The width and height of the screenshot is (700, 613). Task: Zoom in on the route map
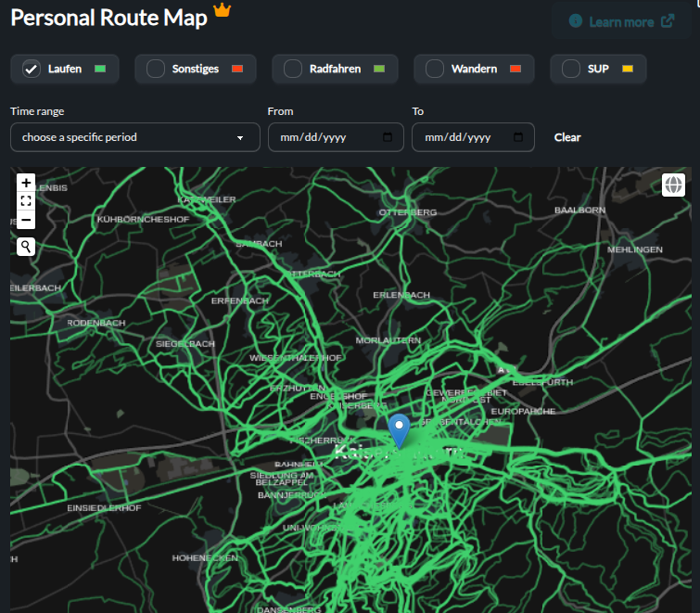pyautogui.click(x=26, y=183)
